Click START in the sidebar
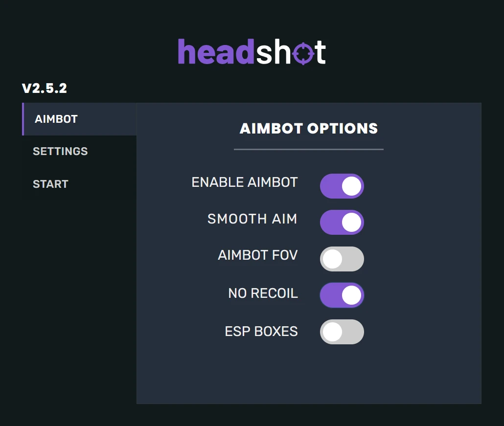The image size is (504, 426). [50, 184]
